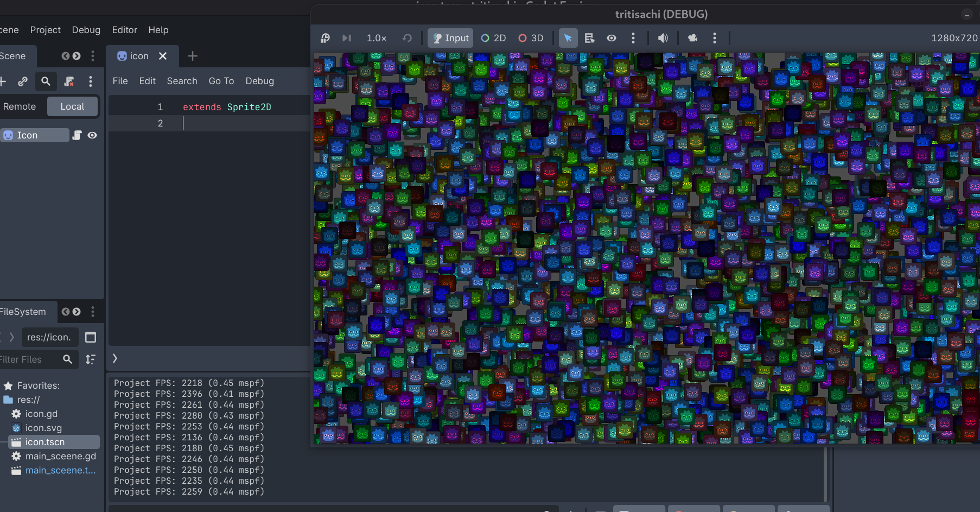This screenshot has width=980, height=512.
Task: Open the script editor Debug menu
Action: [260, 81]
